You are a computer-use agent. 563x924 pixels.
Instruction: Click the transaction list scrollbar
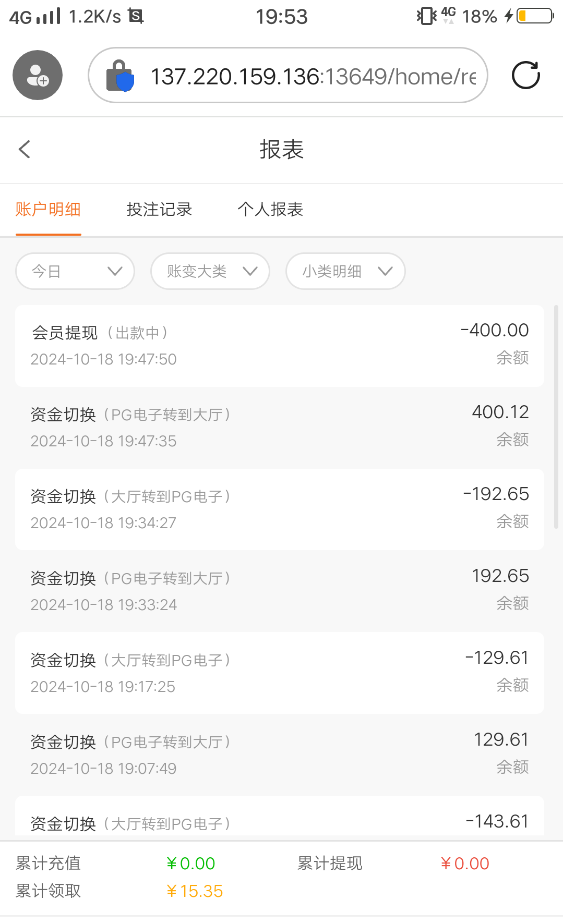coord(556,417)
